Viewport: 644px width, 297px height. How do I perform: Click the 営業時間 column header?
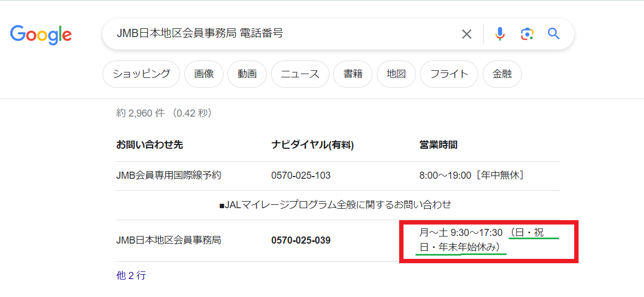point(438,145)
